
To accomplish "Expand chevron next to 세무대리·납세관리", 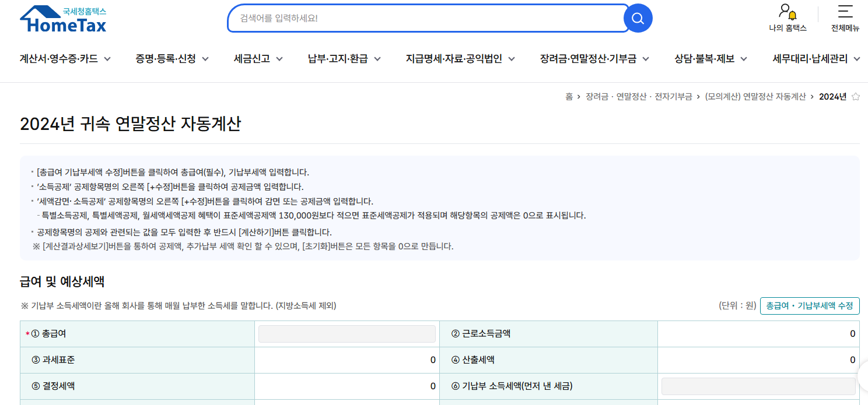I will (856, 59).
